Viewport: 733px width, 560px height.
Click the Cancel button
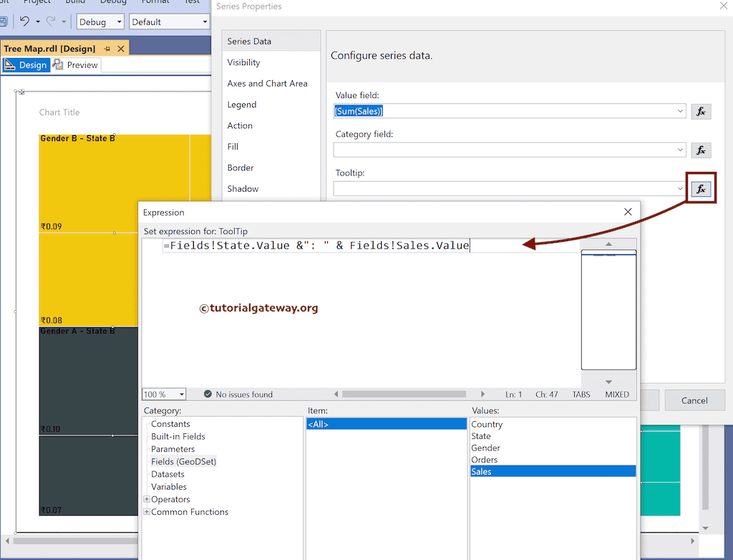click(694, 400)
